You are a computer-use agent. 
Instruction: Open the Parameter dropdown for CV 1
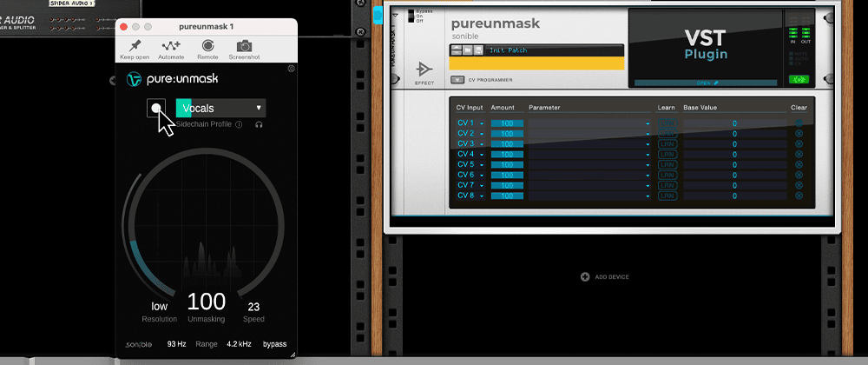[x=589, y=123]
